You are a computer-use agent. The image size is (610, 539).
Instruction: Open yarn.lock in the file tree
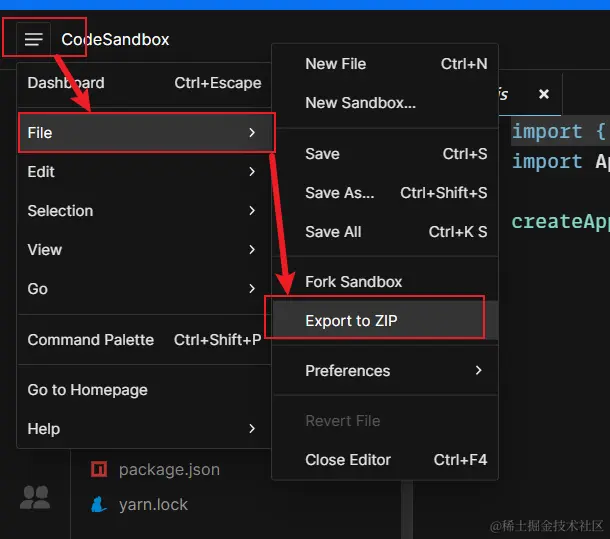153,505
